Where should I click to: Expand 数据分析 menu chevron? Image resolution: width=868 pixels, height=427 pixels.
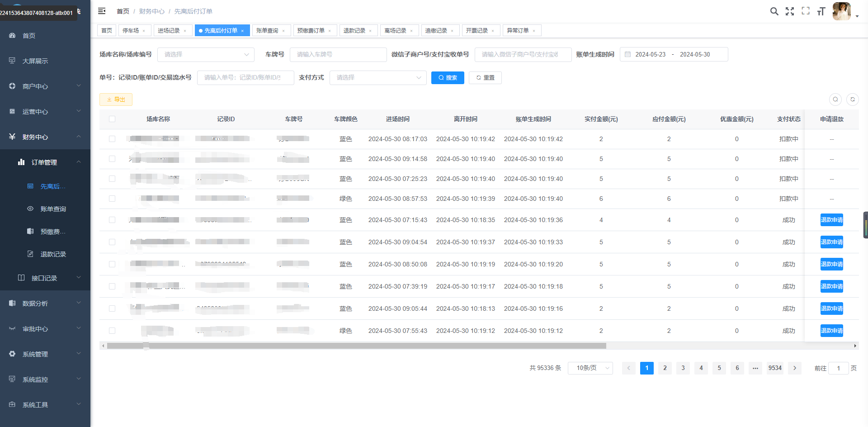(79, 303)
